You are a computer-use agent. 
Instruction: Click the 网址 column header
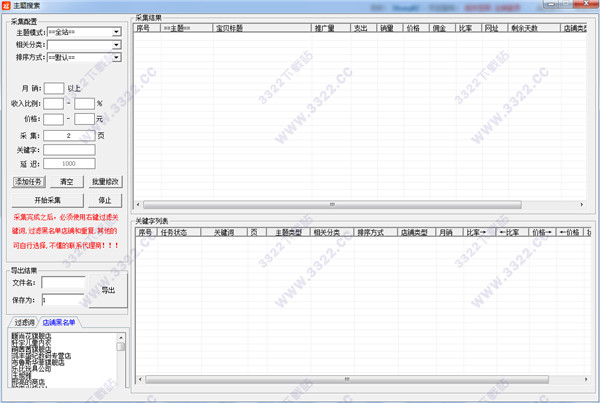click(x=495, y=28)
